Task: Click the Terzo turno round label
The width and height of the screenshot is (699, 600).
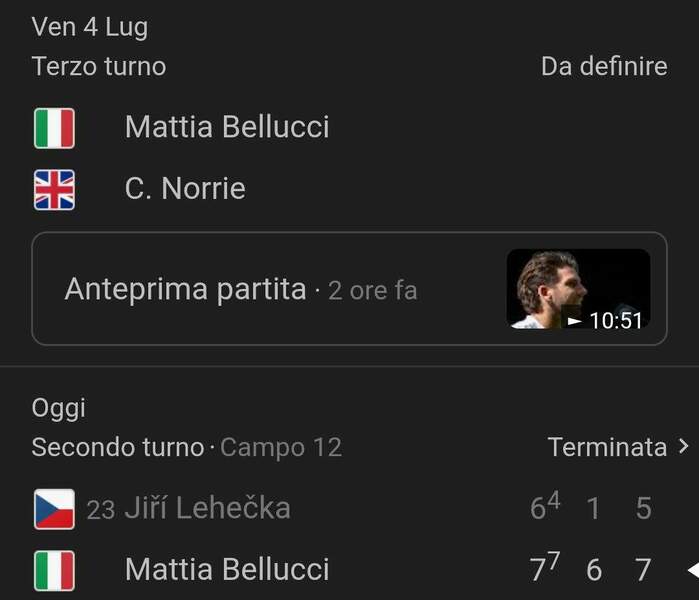Action: coord(99,66)
